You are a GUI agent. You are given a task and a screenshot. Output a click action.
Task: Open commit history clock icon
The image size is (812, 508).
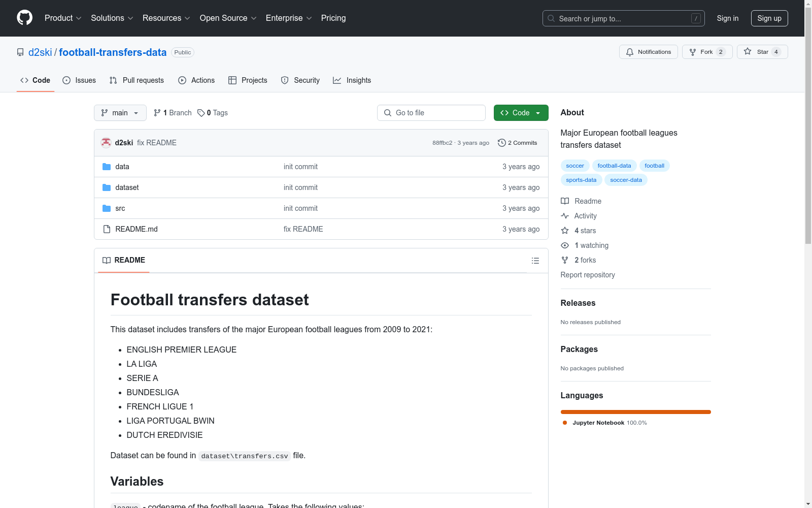click(x=502, y=143)
